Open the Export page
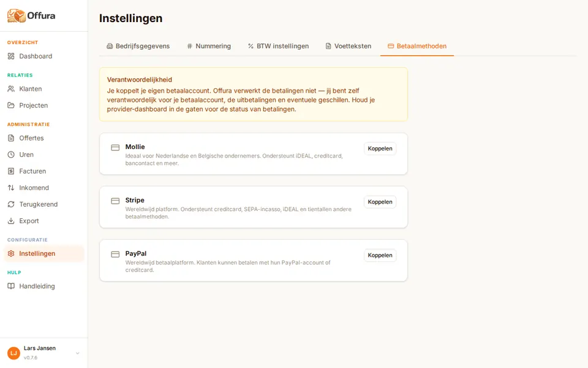This screenshot has width=588, height=368. 44,221
